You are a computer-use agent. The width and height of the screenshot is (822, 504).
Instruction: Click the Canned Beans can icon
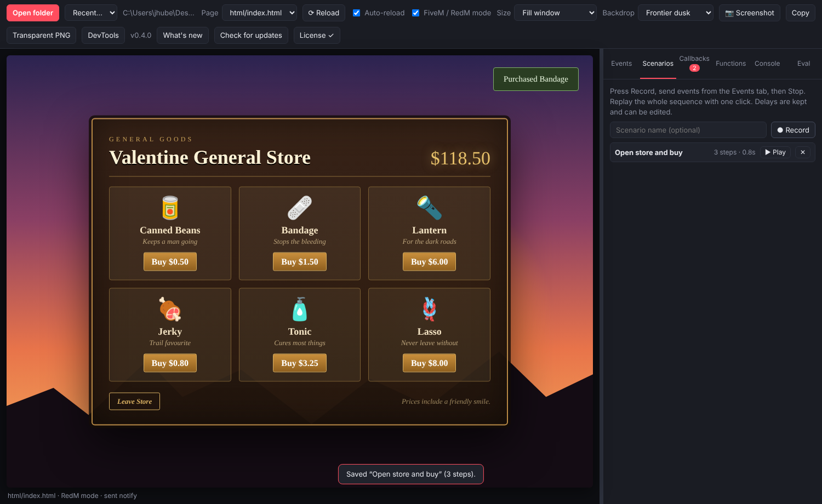170,208
